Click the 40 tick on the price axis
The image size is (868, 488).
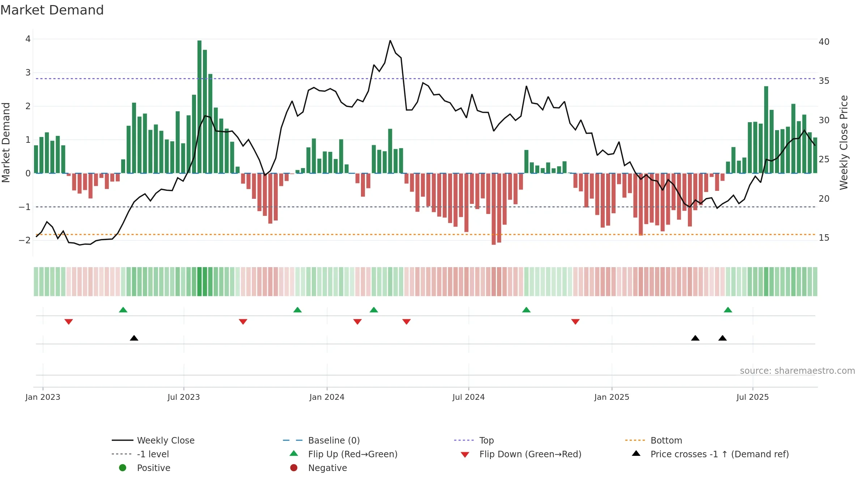point(824,42)
